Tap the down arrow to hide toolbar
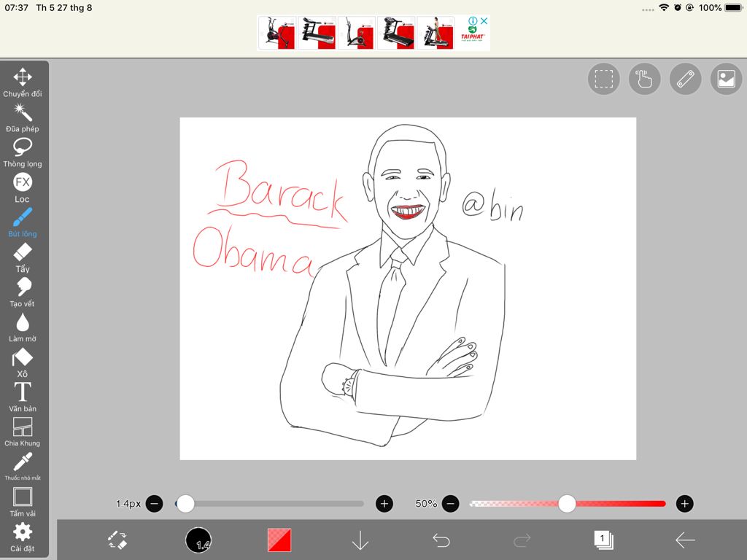 point(360,540)
